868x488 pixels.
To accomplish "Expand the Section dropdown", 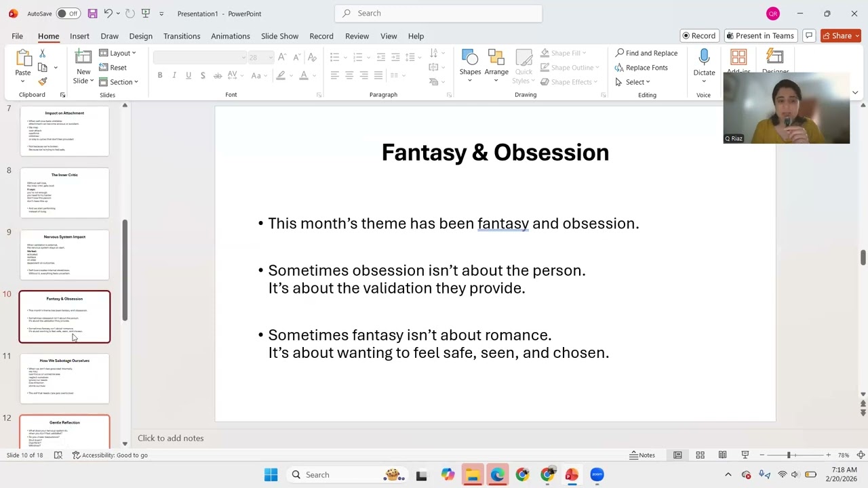I will click(x=119, y=82).
